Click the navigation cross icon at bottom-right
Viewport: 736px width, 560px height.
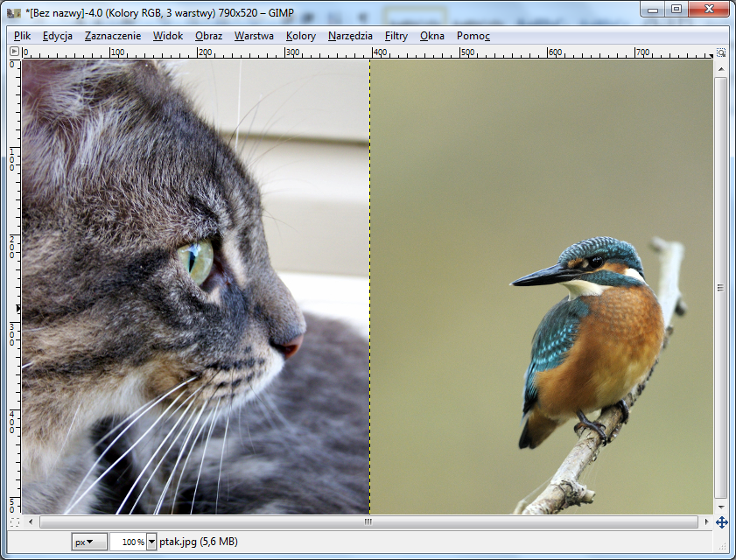[x=721, y=522]
